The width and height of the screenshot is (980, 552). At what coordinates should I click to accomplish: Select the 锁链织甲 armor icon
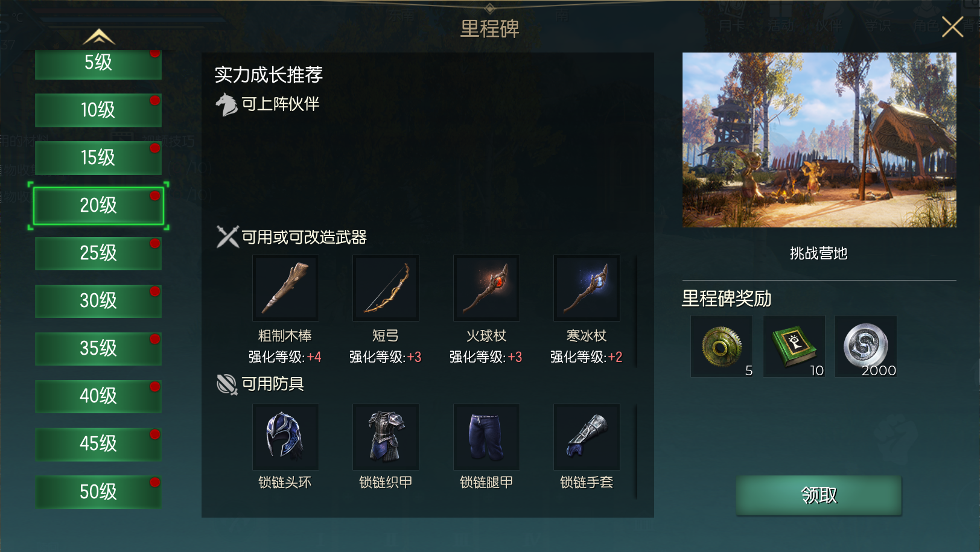tap(386, 437)
